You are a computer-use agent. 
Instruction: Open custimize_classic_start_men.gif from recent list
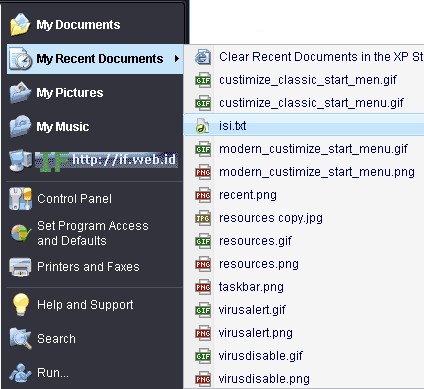point(304,80)
